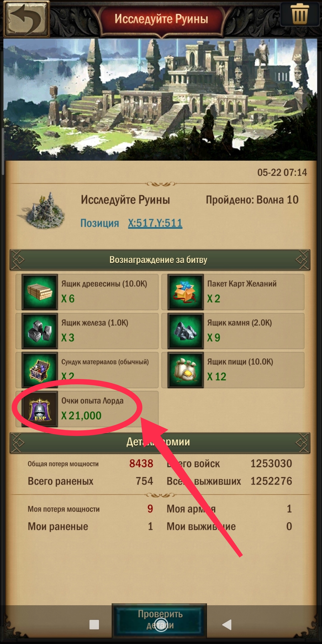Image resolution: width=322 pixels, height=644 pixels.
Task: Delete report with the trash can icon
Action: [300, 14]
